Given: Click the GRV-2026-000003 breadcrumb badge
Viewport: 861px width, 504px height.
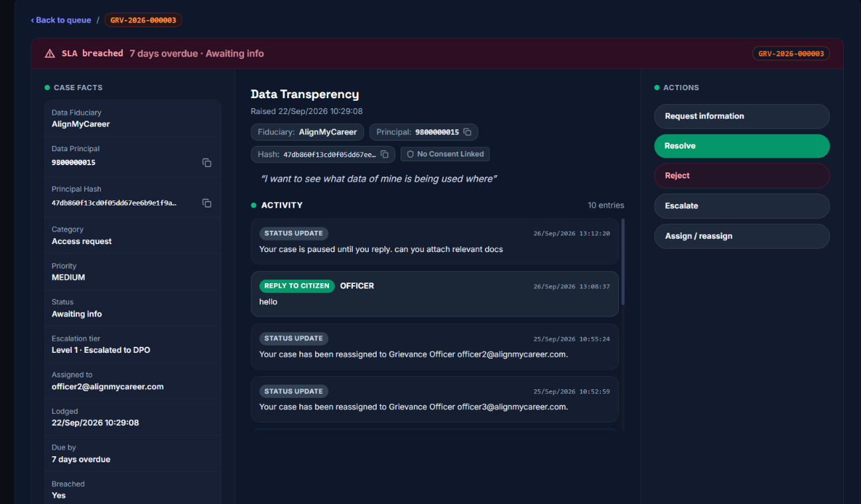Looking at the screenshot, I should [143, 20].
